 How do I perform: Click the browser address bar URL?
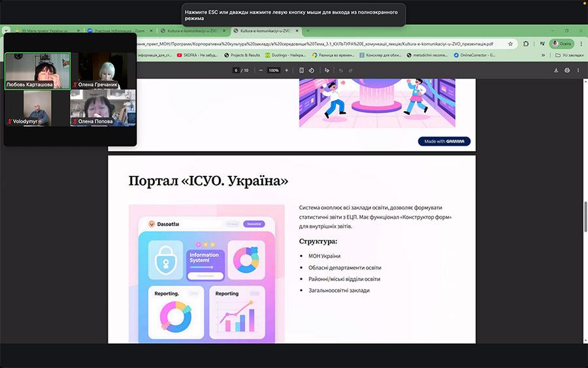click(x=315, y=44)
